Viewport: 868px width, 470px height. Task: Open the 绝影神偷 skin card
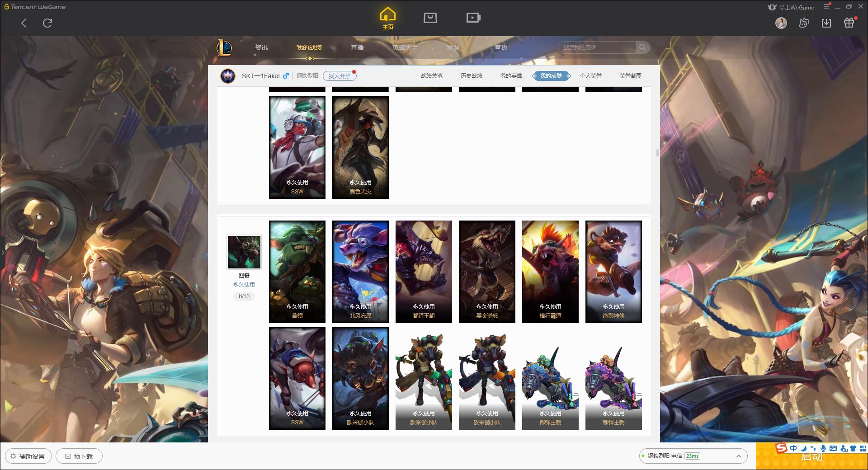coord(613,272)
